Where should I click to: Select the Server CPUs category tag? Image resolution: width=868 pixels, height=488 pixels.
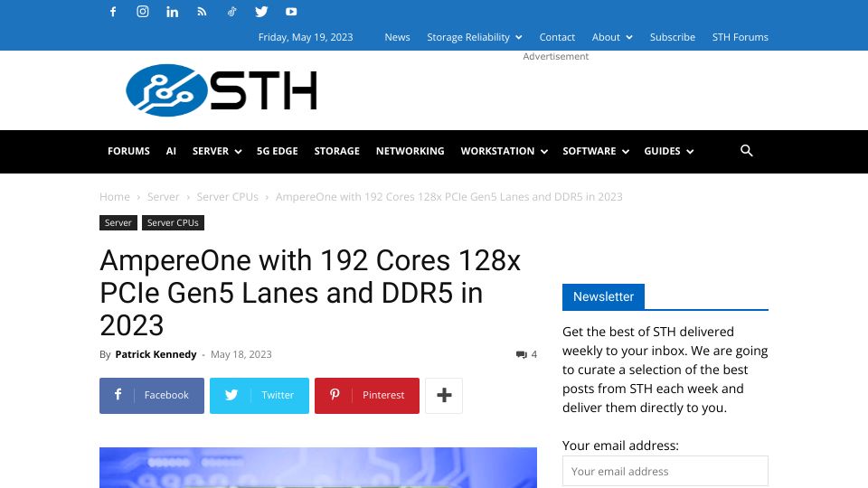pos(173,223)
